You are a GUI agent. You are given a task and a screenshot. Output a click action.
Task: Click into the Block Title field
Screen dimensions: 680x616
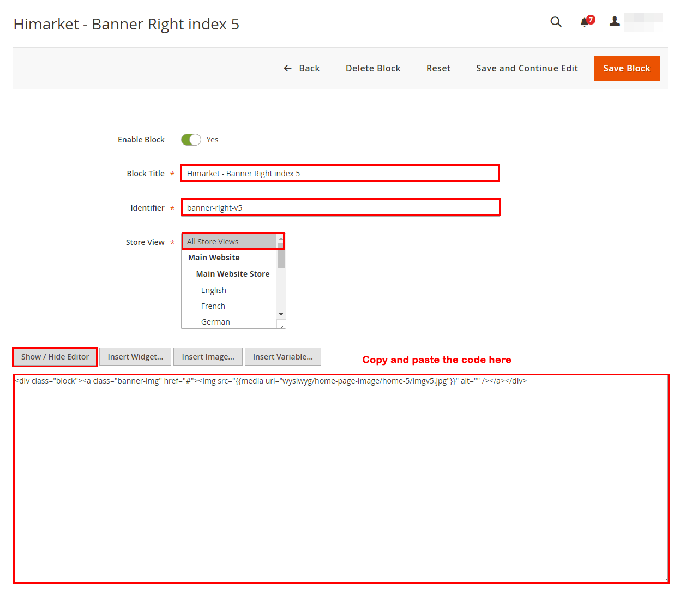340,174
